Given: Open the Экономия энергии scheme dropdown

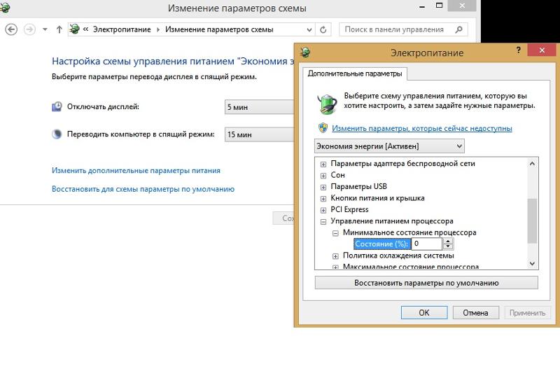Looking at the screenshot, I should click(x=389, y=146).
